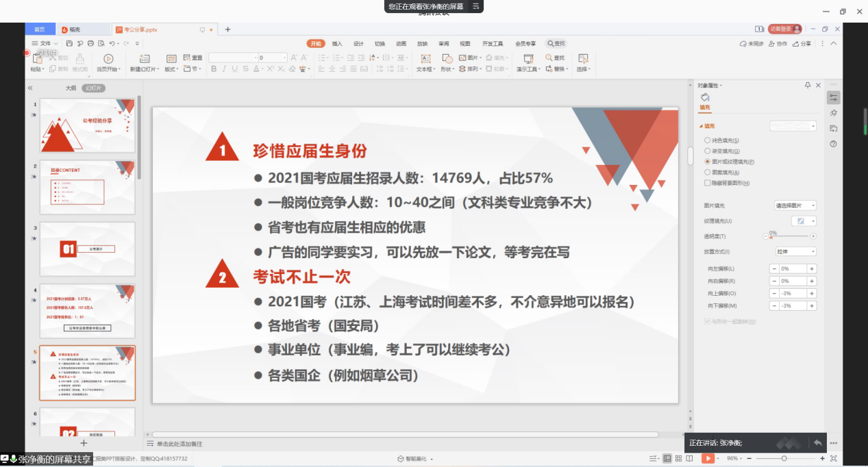Switch to slide sorter grid view
868x467 pixels.
pos(680,459)
